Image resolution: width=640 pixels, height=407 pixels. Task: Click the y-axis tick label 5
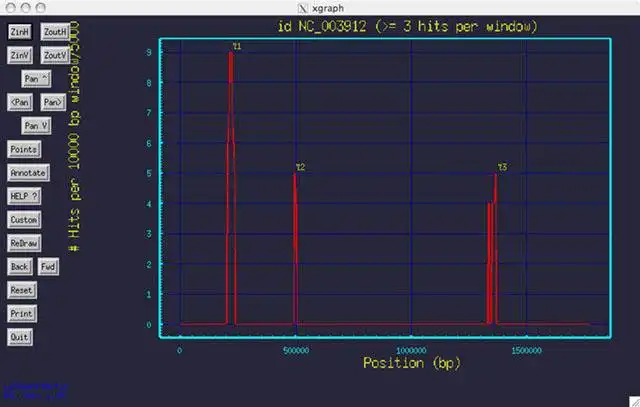[x=149, y=173]
